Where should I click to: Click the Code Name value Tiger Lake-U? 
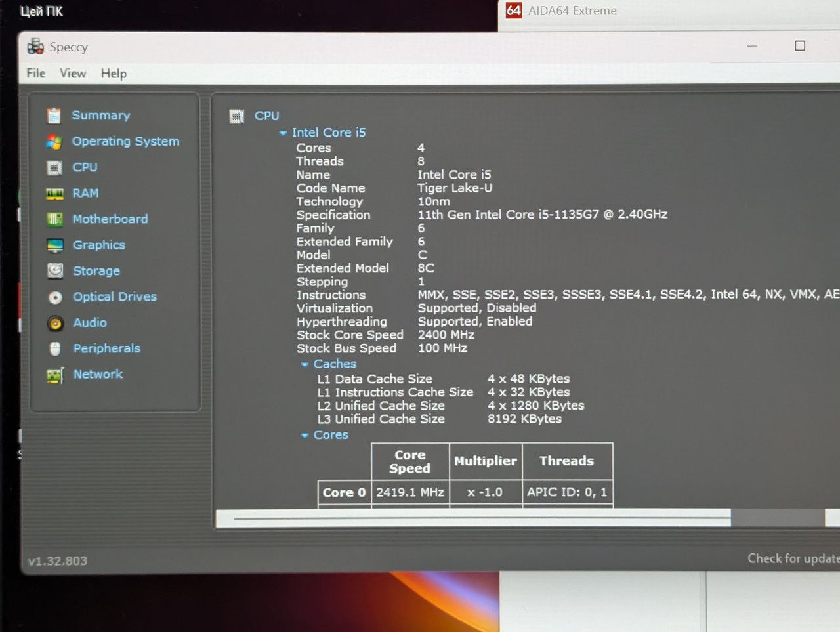pyautogui.click(x=455, y=188)
